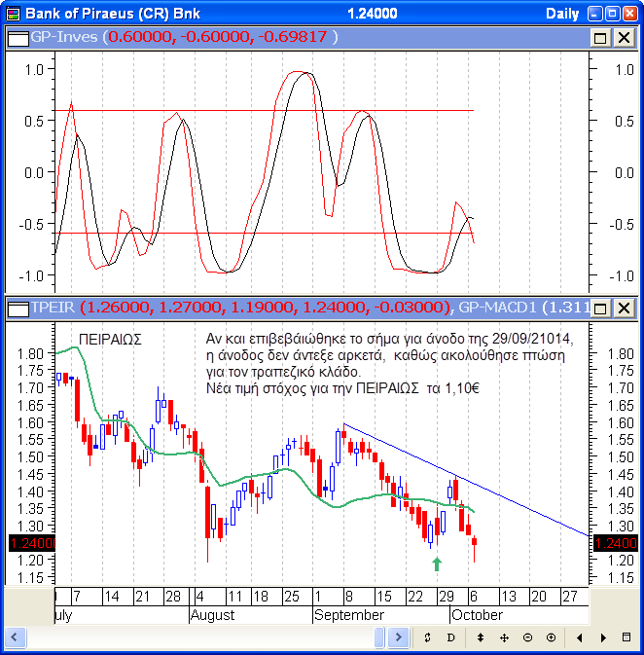Click the four-way pan arrows icon
The height and width of the screenshot is (655, 644).
504,637
